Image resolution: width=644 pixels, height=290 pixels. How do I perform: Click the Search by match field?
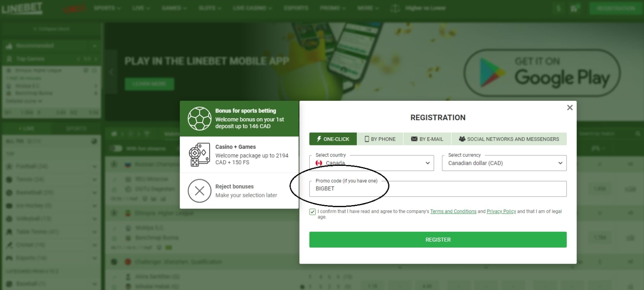pos(604,134)
